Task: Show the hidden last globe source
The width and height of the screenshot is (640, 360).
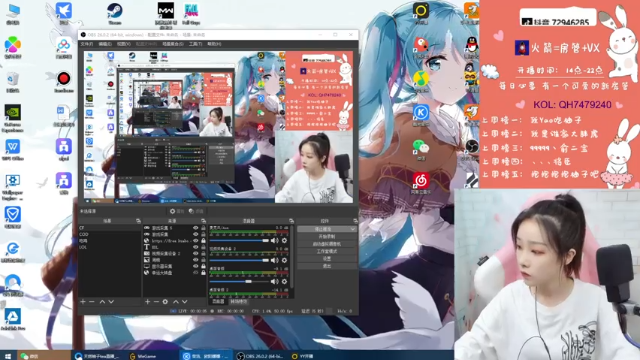Action: pyautogui.click(x=196, y=273)
